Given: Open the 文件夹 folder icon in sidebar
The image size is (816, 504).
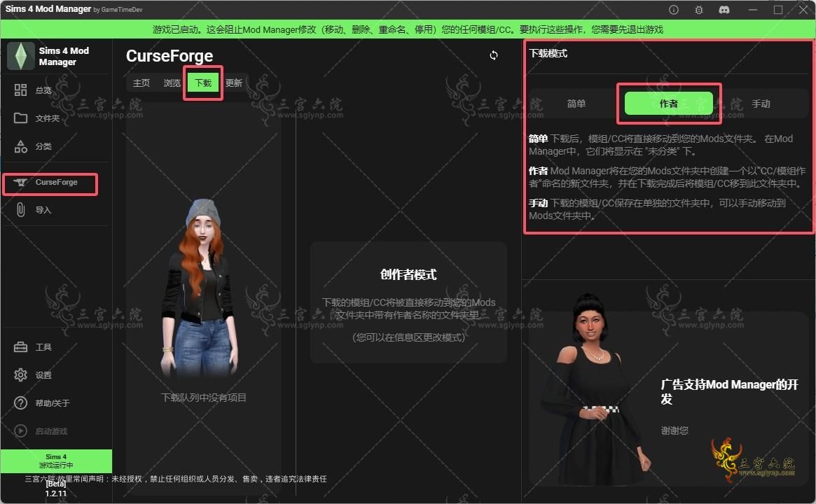Looking at the screenshot, I should tap(20, 118).
